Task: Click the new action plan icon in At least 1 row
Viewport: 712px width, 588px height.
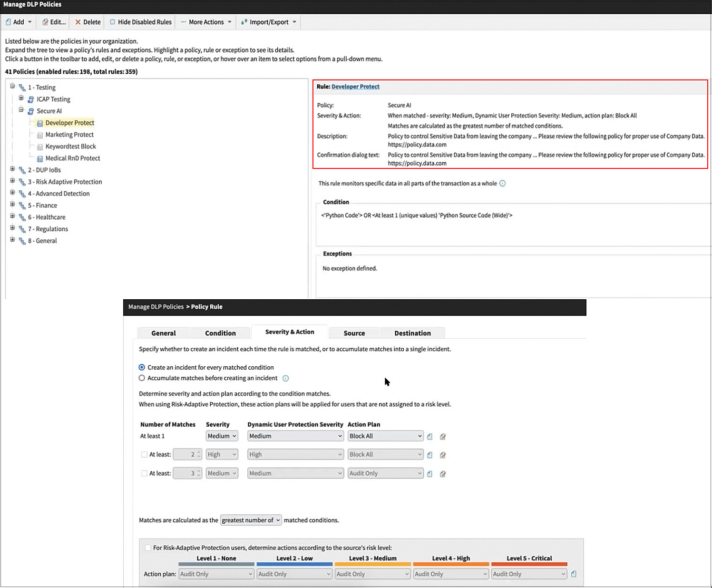Action: pyautogui.click(x=430, y=436)
